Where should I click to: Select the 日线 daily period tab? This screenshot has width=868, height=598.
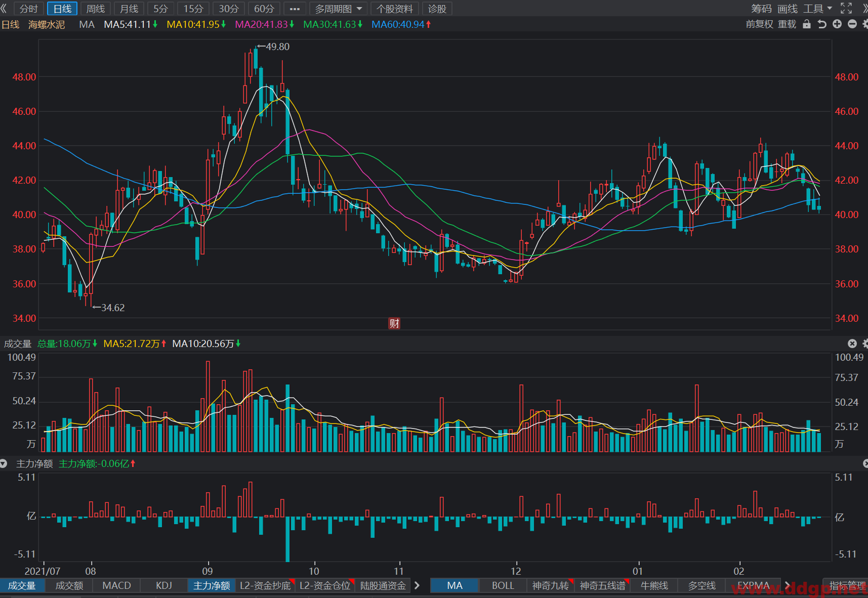tap(62, 9)
